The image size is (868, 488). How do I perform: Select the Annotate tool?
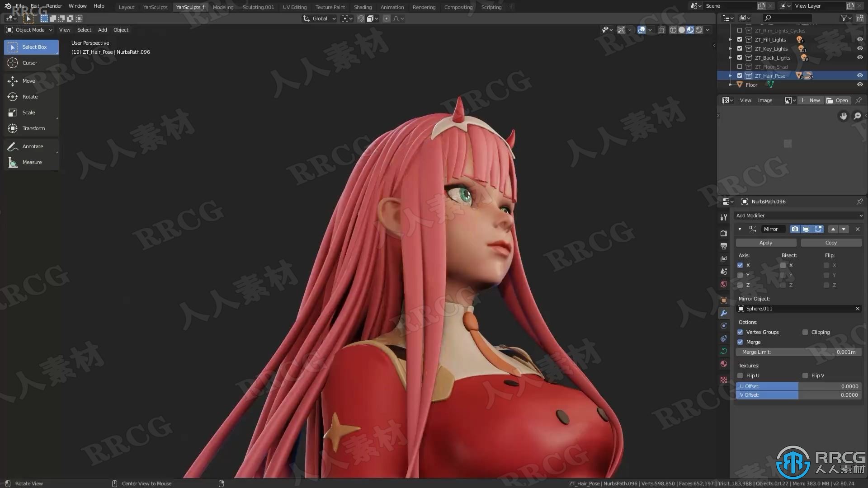[31, 146]
